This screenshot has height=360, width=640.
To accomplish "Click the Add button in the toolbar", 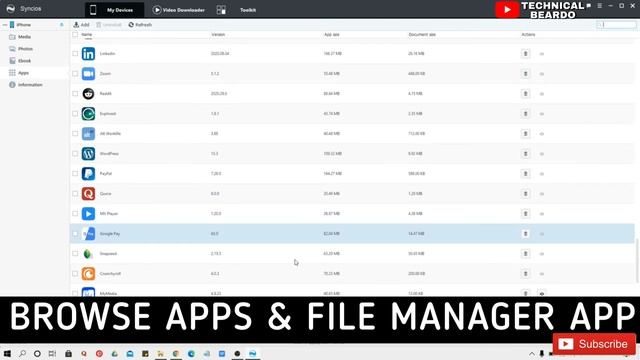I will point(81,25).
